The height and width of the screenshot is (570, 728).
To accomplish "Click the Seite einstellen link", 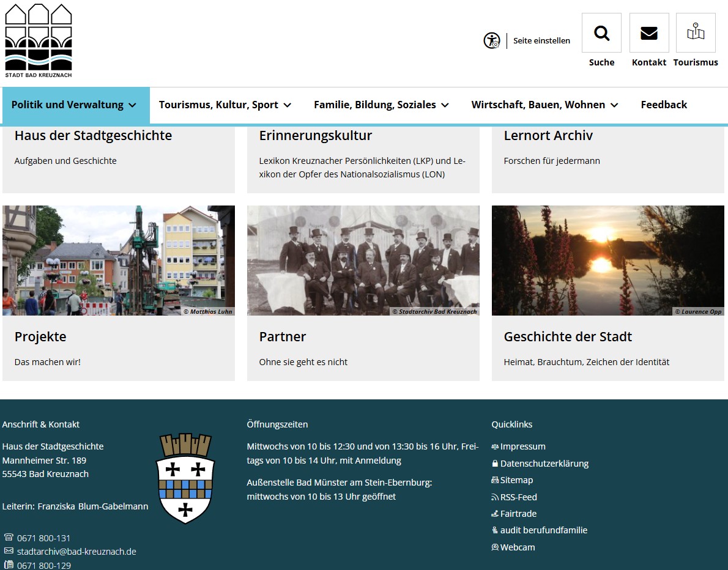I will pyautogui.click(x=541, y=40).
